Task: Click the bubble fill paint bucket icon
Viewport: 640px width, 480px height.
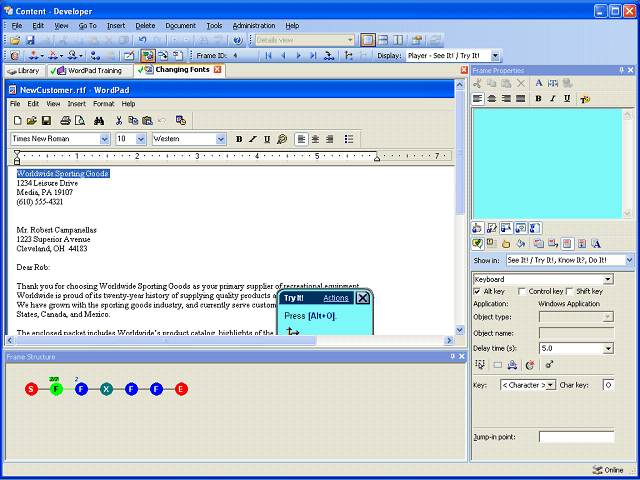Action: point(520,244)
